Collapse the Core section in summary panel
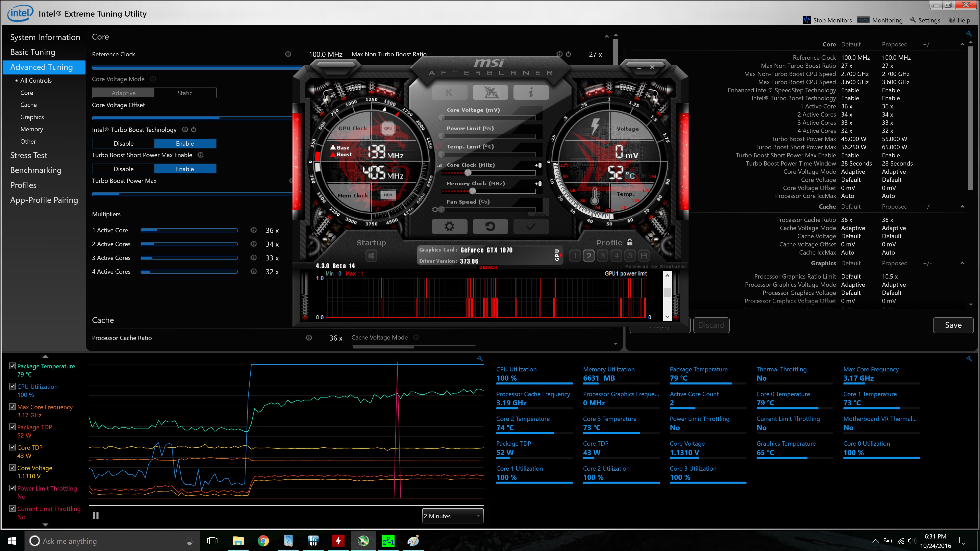Viewport: 980px width, 551px height. coord(962,44)
